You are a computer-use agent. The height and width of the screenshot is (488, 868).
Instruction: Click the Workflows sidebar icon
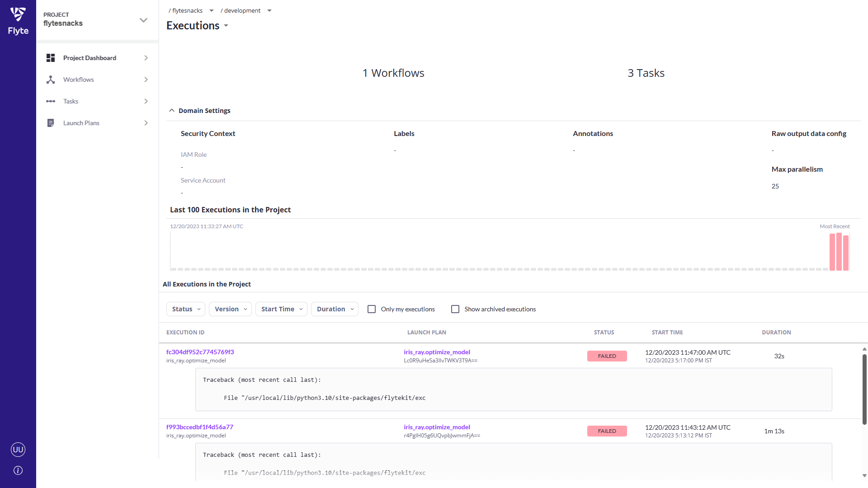[x=51, y=80]
